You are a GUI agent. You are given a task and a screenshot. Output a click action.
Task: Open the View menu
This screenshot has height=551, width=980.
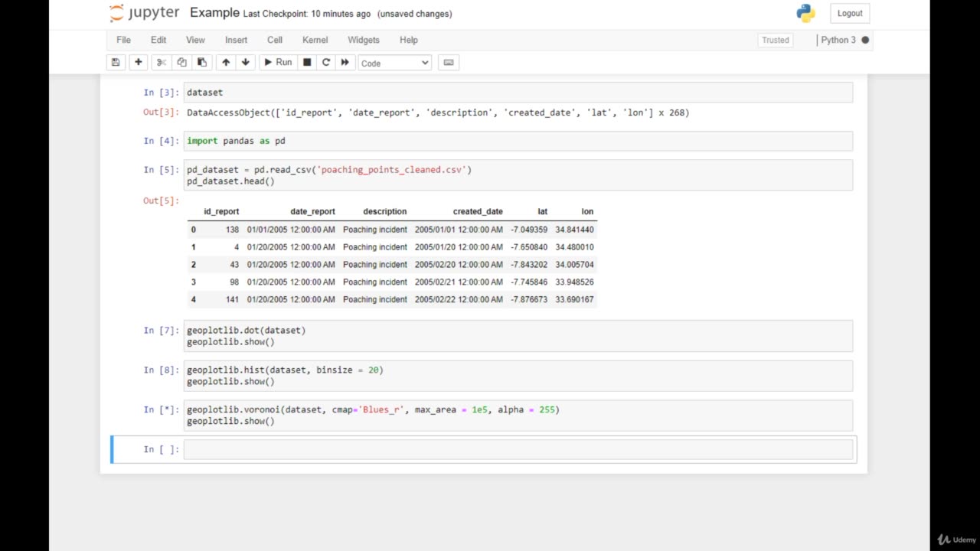(195, 40)
